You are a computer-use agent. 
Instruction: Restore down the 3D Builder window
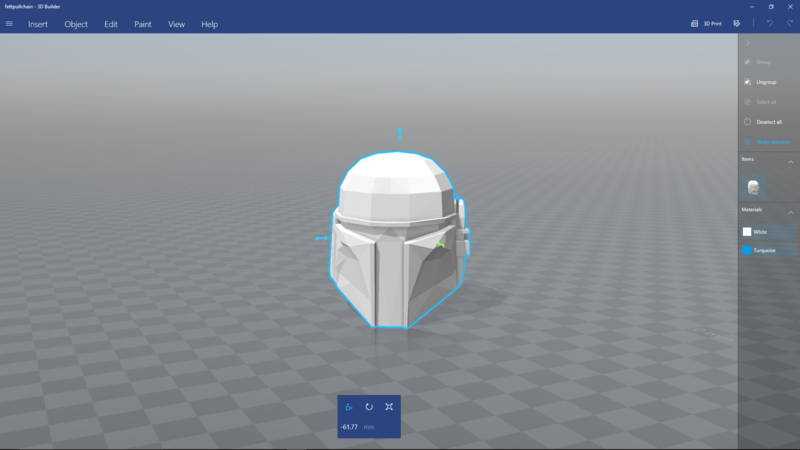coord(771,7)
